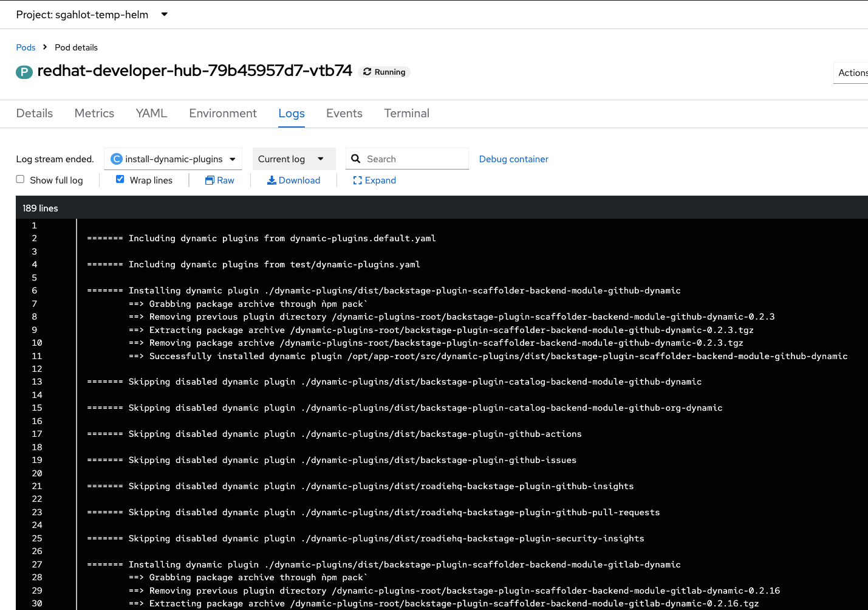Switch to the Details tab
868x610 pixels.
(35, 114)
